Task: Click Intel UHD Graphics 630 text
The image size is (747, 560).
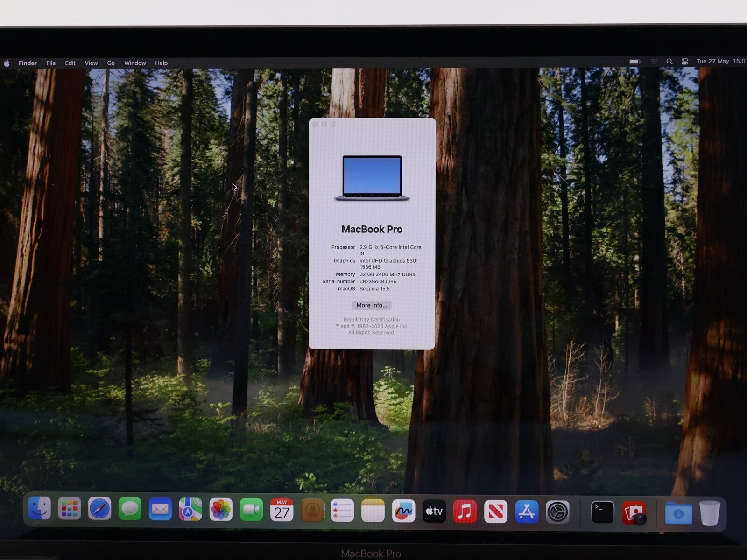Action: coord(388,261)
